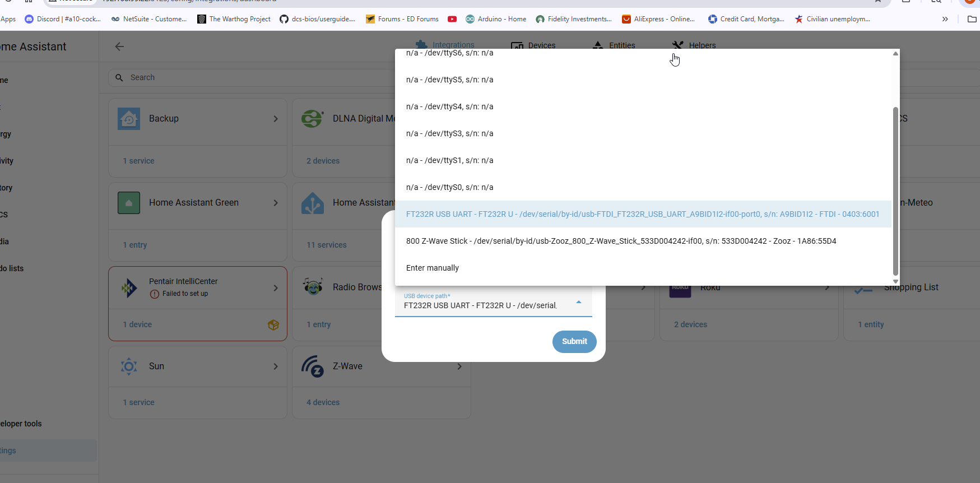Open the Fidelity Investments bookmark
Image resolution: width=980 pixels, height=483 pixels.
pos(574,19)
